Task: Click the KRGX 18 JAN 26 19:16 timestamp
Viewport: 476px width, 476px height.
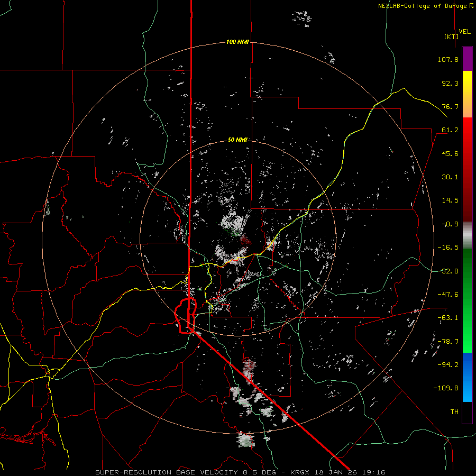Action: click(338, 472)
